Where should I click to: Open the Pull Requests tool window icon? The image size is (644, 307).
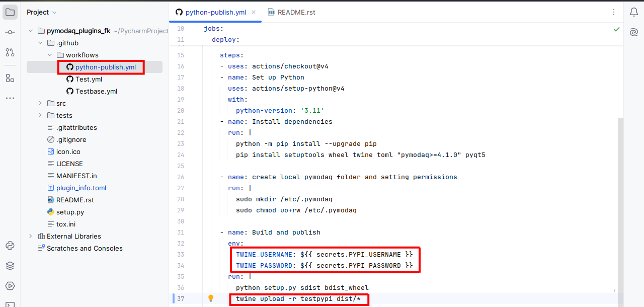click(x=10, y=52)
